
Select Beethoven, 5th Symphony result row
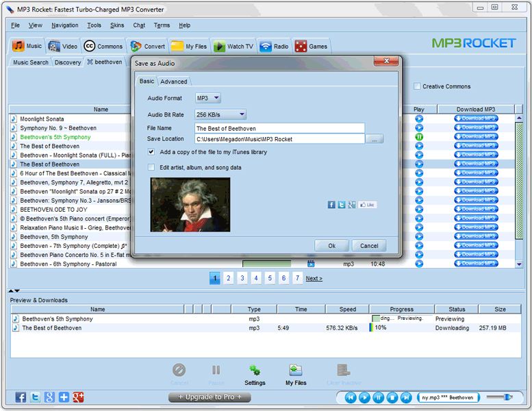(54, 236)
